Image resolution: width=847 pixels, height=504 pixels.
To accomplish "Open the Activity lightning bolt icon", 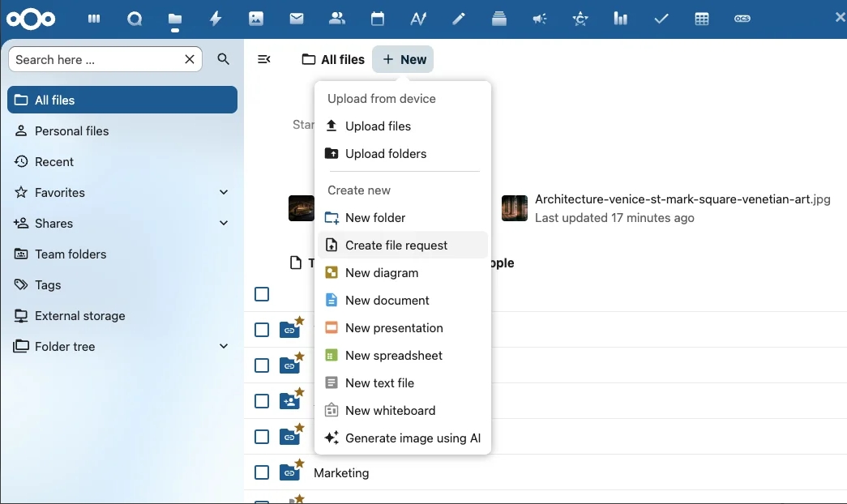I will 216,19.
